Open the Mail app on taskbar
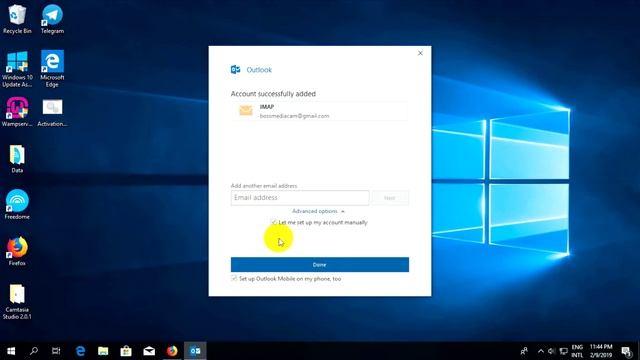This screenshot has width=640, height=360. pyautogui.click(x=149, y=351)
